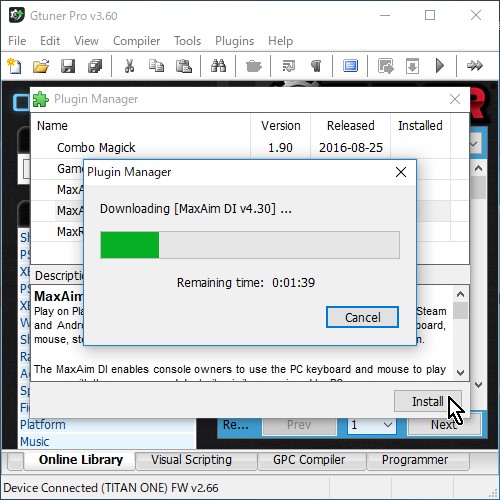This screenshot has width=500, height=500.
Task: Open the Plugins menu
Action: pyautogui.click(x=234, y=41)
